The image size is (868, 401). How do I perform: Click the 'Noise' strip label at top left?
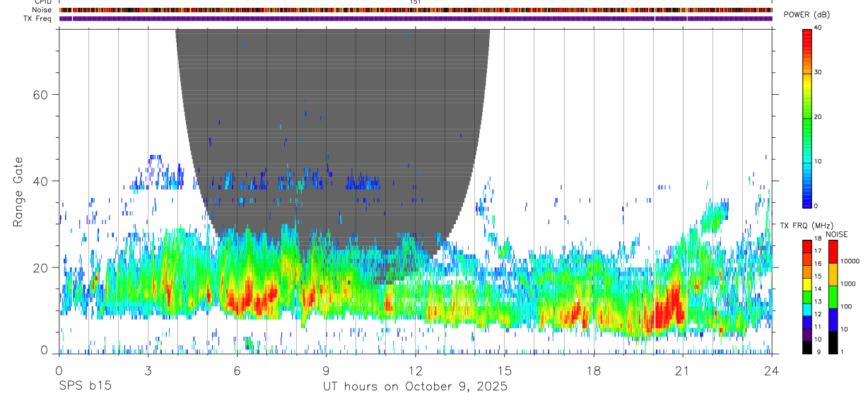42,10
